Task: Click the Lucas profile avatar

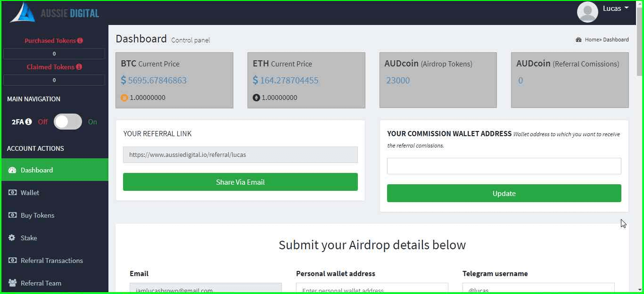Action: (x=587, y=12)
